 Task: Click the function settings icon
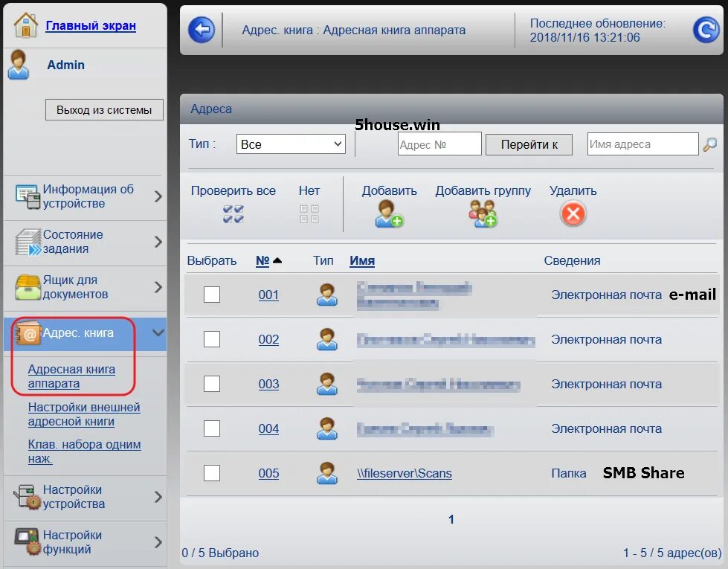(x=28, y=542)
